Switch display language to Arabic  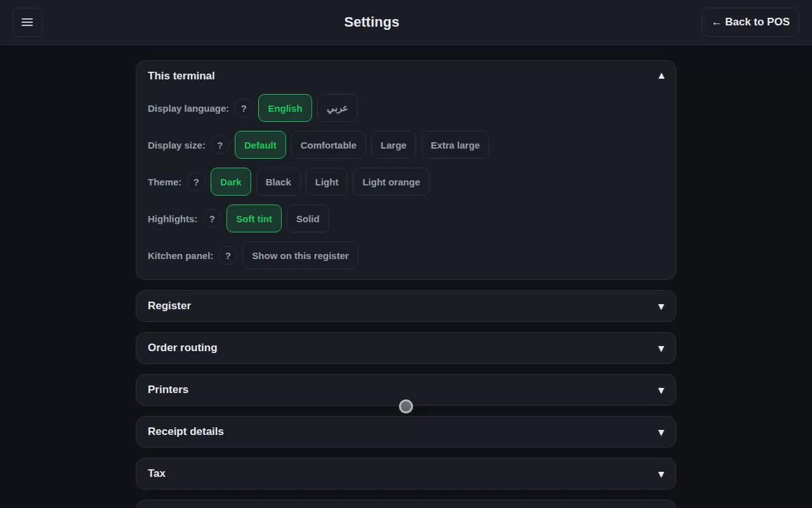tap(337, 108)
